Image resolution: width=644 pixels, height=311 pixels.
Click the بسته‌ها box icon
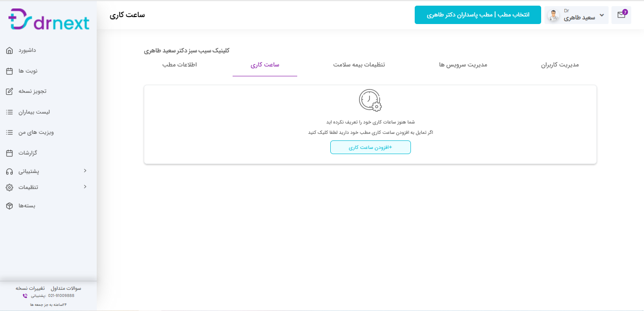coord(9,206)
